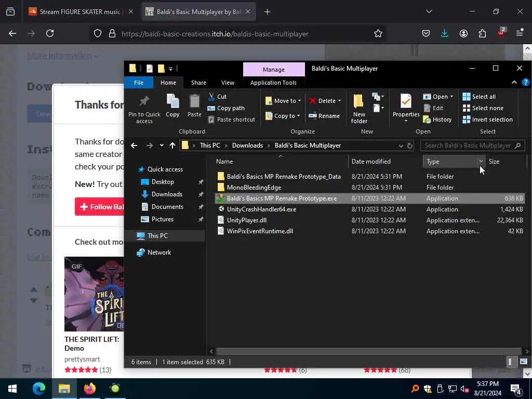Go up one folder level
Image resolution: width=532 pixels, height=399 pixels.
coord(172,145)
